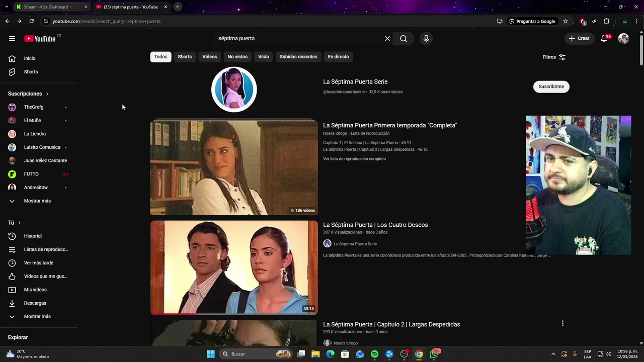Close the Kick Dashboard tab
Screen dimensions: 644x362
click(86, 7)
